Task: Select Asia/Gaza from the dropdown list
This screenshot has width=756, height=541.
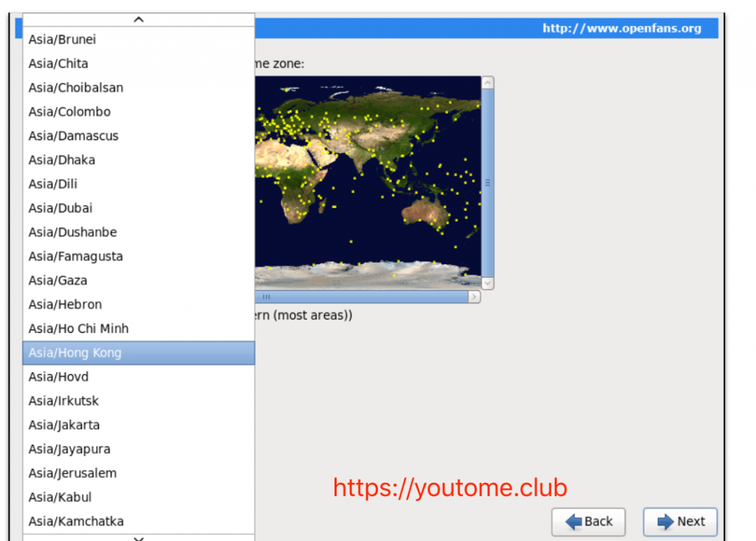Action: 138,280
